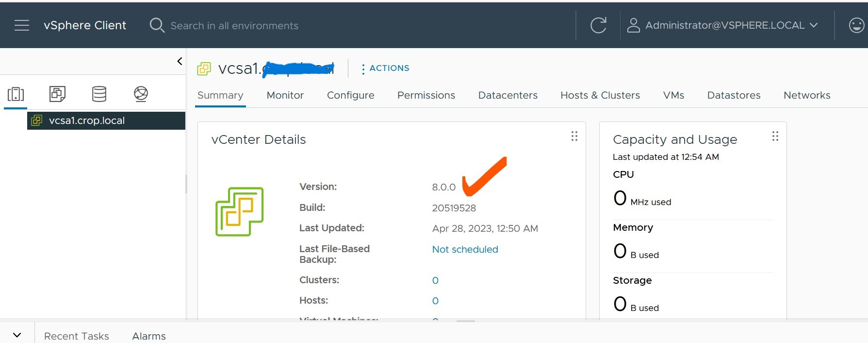The width and height of the screenshot is (868, 343).
Task: Collapse the left navigation pane
Action: [x=180, y=61]
